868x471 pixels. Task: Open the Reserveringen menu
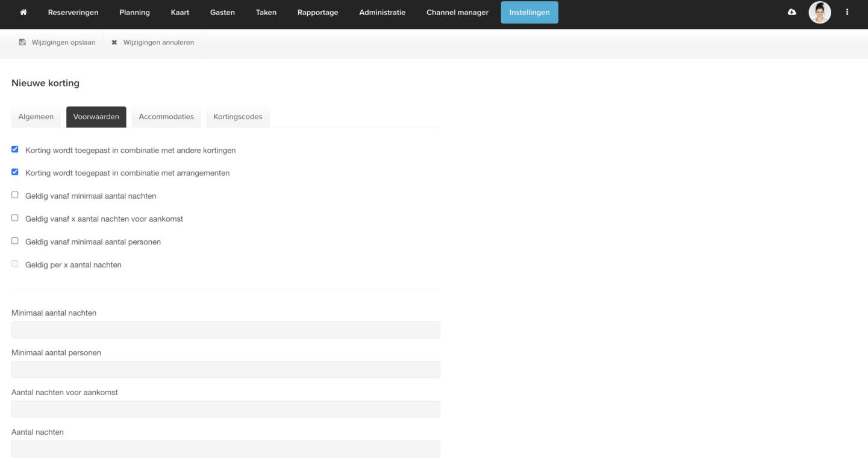pyautogui.click(x=73, y=13)
